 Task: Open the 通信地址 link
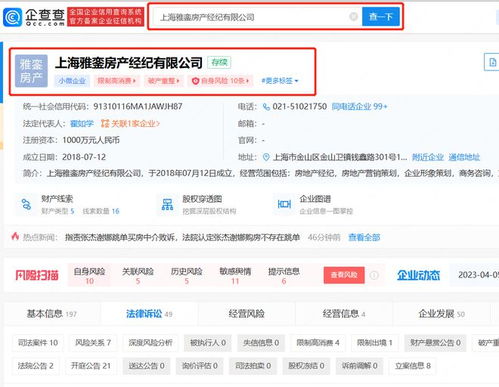(464, 157)
